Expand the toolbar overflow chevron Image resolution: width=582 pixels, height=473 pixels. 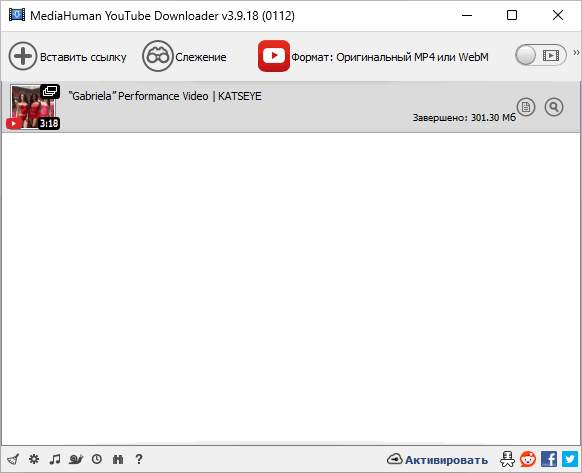(576, 52)
